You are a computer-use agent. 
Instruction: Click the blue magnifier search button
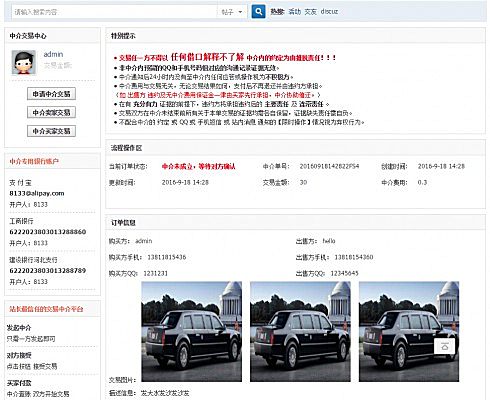pyautogui.click(x=258, y=12)
